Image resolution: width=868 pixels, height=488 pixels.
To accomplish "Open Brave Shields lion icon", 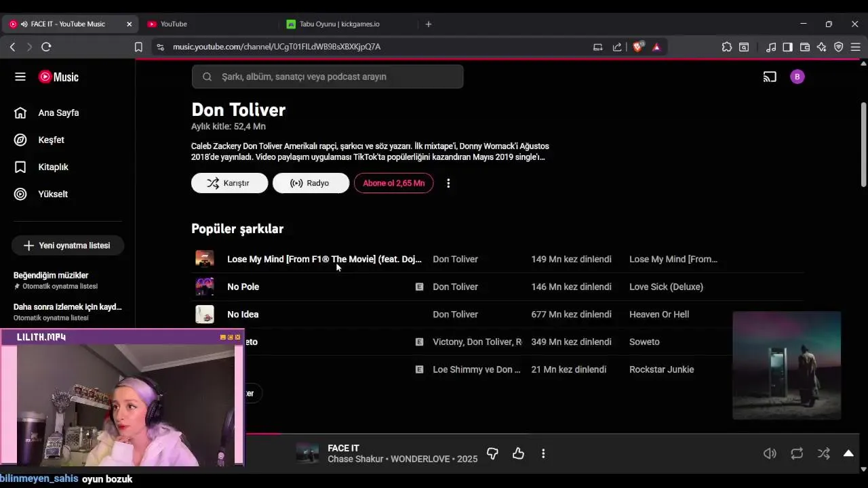I will pyautogui.click(x=637, y=47).
